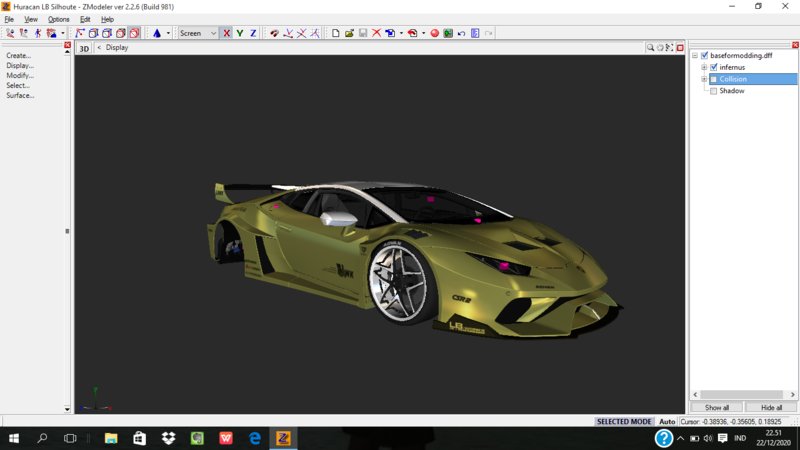Uncheck the infernus visibility checkbox
This screenshot has width=800, height=450.
[x=714, y=67]
